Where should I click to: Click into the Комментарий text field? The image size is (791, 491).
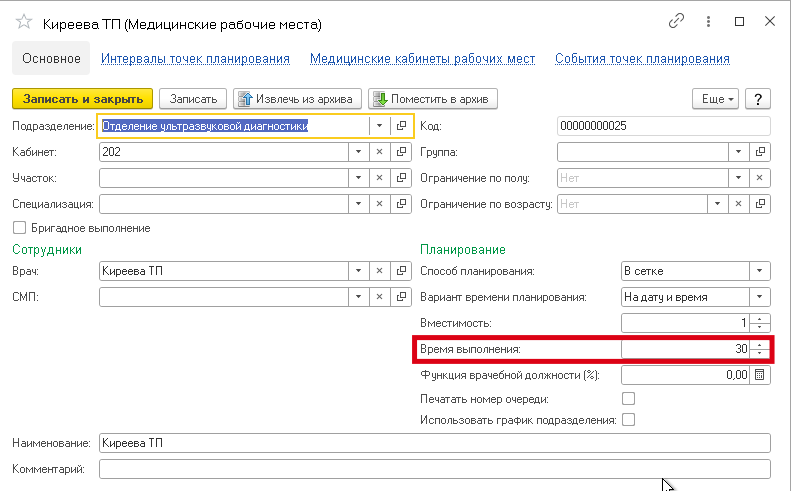click(435, 469)
